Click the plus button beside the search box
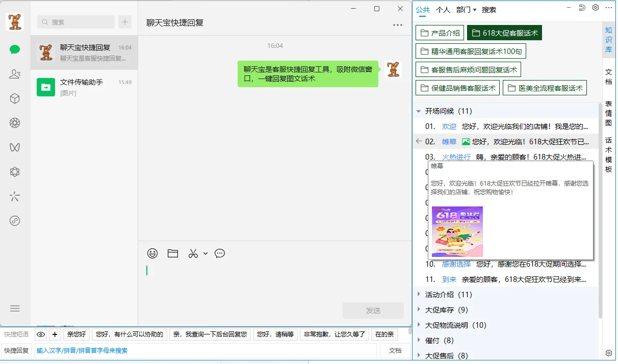Image resolution: width=618 pixels, height=364 pixels. [125, 22]
